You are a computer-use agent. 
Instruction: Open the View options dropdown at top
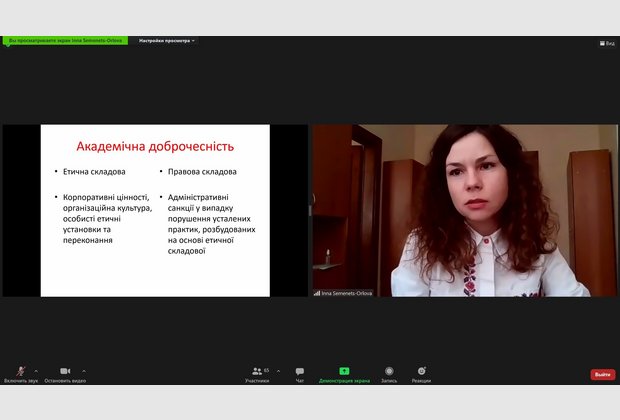166,41
